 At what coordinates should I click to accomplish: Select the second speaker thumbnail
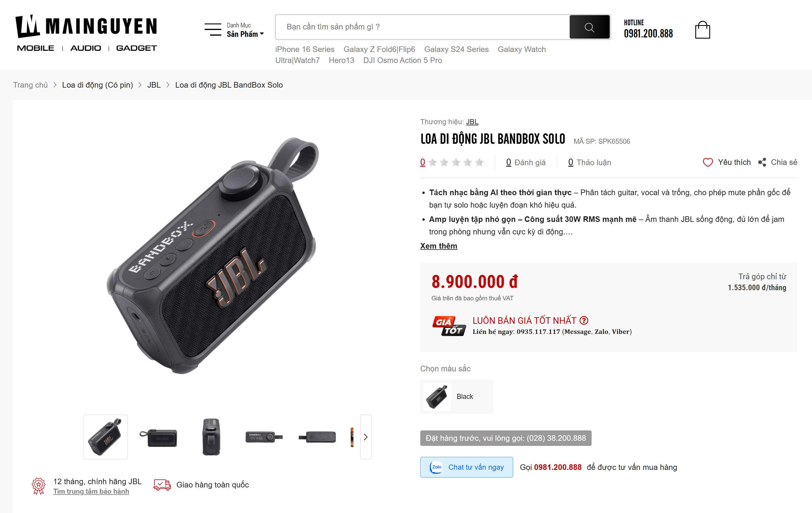[x=158, y=437]
